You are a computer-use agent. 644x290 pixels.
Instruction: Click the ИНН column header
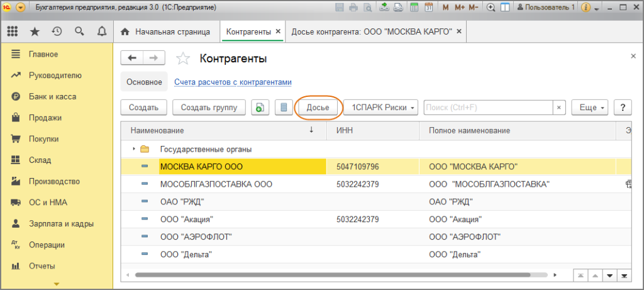(x=373, y=131)
